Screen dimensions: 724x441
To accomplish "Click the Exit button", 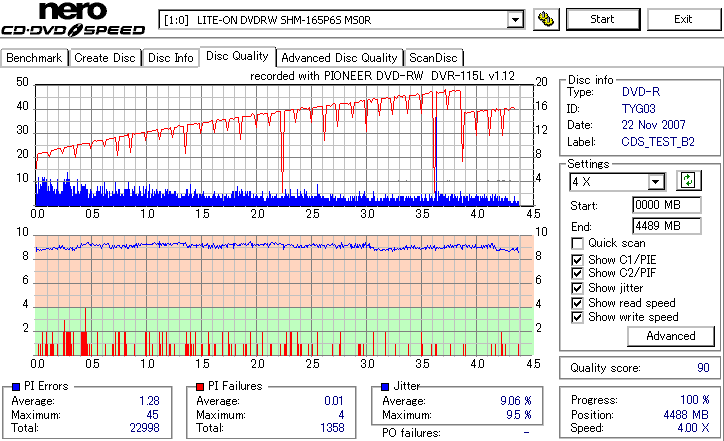I will click(683, 19).
